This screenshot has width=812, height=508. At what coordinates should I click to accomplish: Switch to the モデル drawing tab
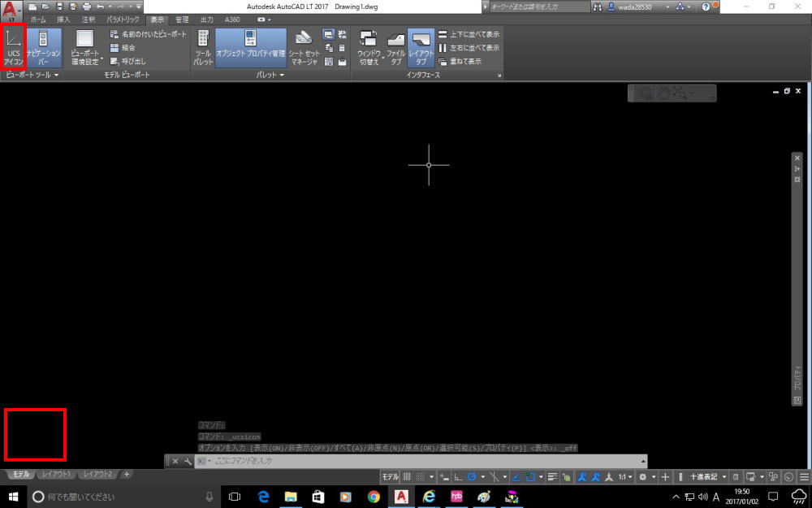tap(21, 475)
